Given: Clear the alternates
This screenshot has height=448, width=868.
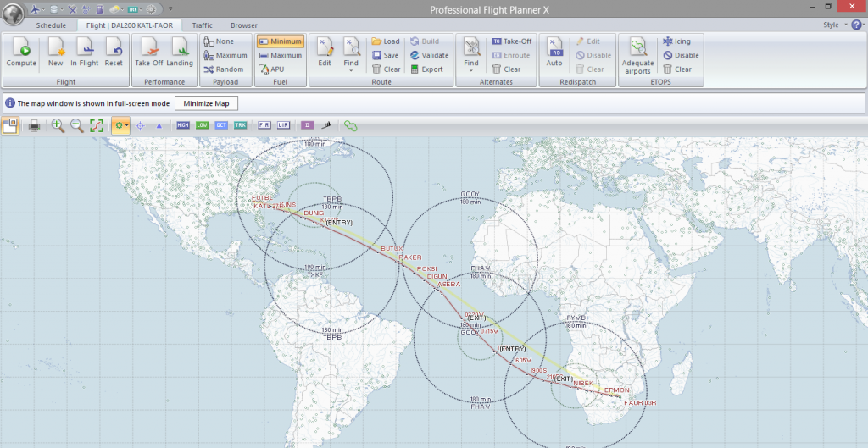Looking at the screenshot, I should pyautogui.click(x=506, y=69).
